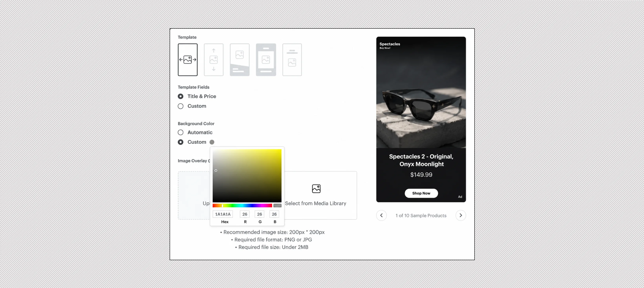644x288 pixels.
Task: Click the Hex value field 1A1A1A
Action: 223,214
